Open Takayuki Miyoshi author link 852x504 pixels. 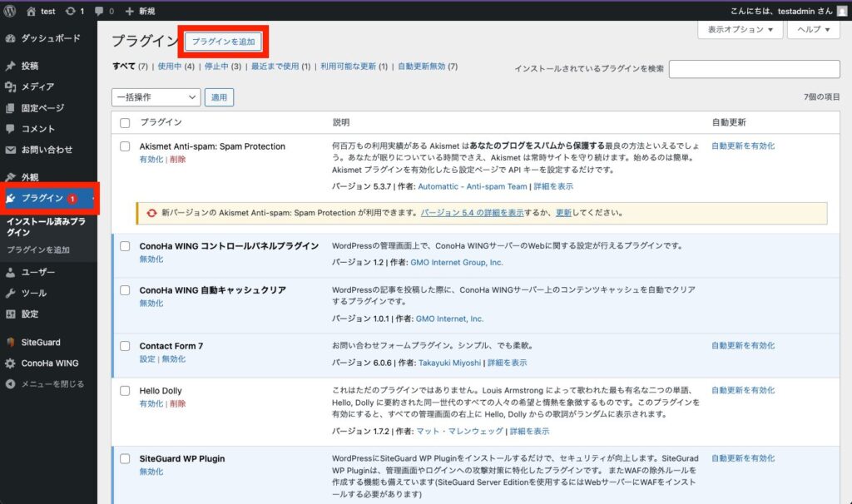click(449, 363)
